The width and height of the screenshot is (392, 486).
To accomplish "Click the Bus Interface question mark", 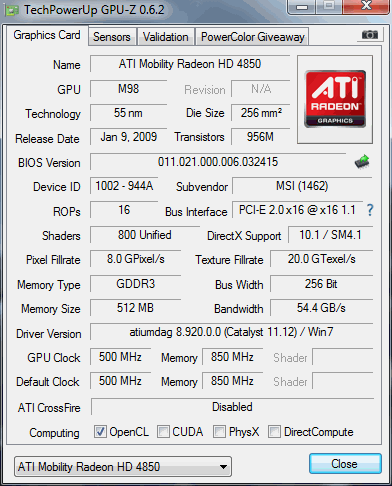I will 370,210.
